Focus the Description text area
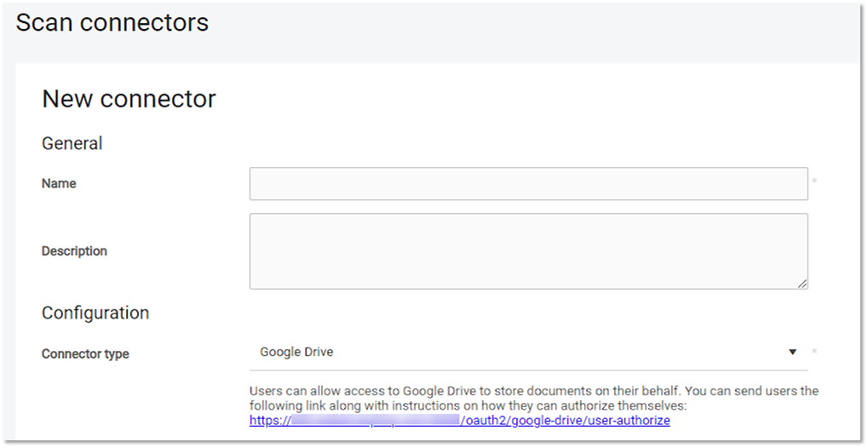 point(528,251)
